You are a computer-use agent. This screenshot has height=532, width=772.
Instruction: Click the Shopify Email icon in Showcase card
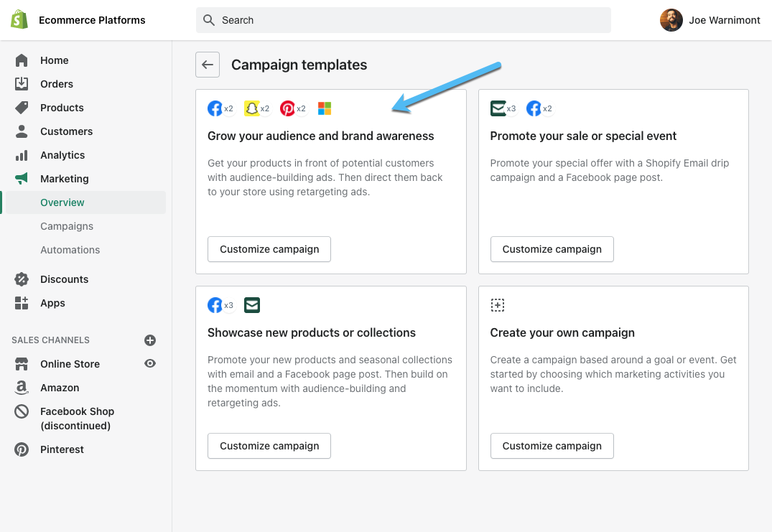252,305
